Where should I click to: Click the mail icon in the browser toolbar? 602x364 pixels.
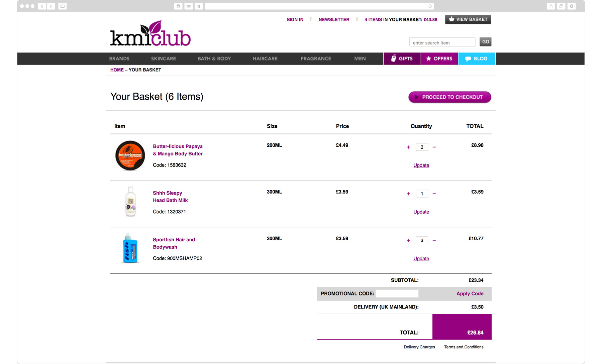tap(189, 6)
